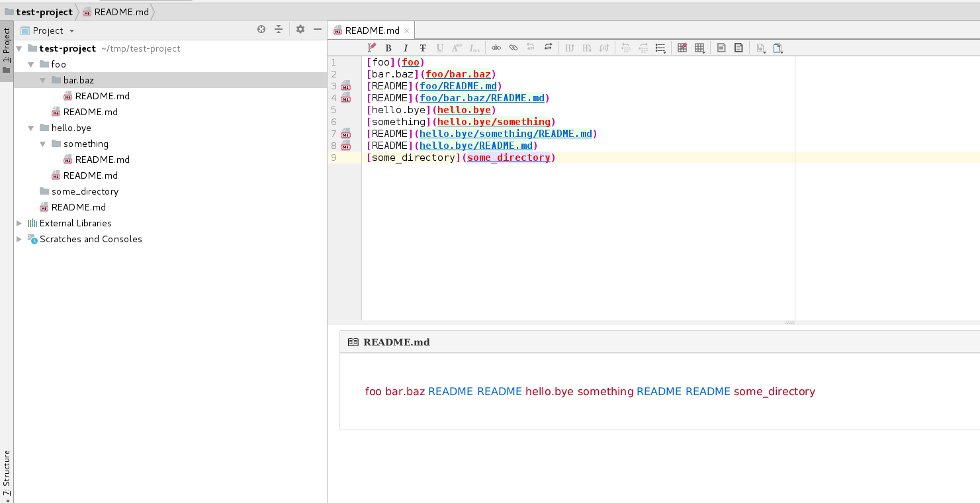Toggle the checklist item formatting icon
The width and height of the screenshot is (980, 503).
pos(659,47)
